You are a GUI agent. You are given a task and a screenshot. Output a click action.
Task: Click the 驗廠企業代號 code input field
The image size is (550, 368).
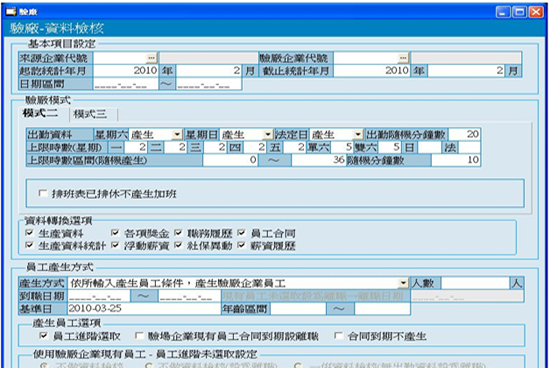(x=366, y=58)
